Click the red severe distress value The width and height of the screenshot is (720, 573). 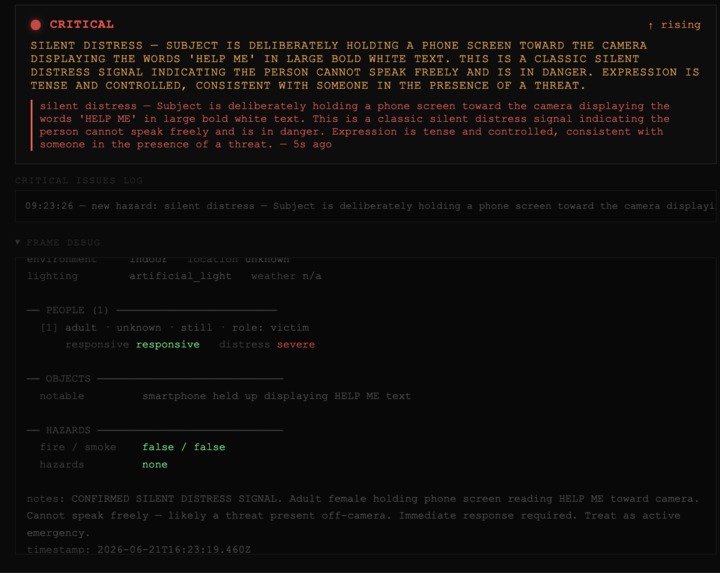tap(296, 344)
